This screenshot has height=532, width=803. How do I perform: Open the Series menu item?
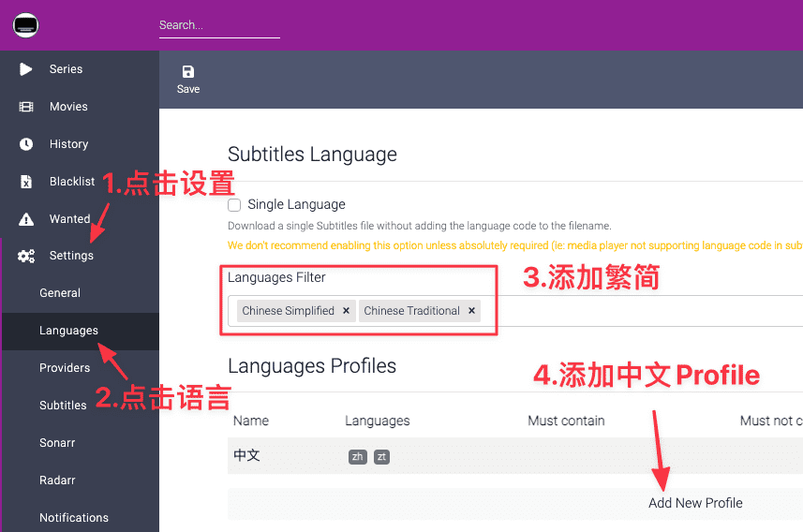(x=67, y=69)
